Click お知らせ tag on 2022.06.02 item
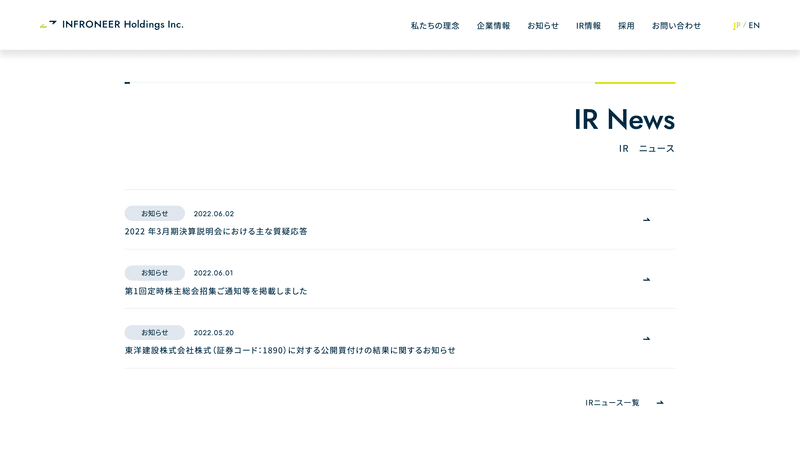 click(x=155, y=213)
